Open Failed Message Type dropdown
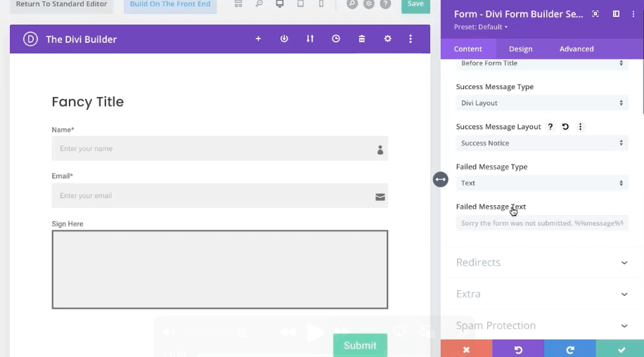644x357 pixels. [542, 183]
